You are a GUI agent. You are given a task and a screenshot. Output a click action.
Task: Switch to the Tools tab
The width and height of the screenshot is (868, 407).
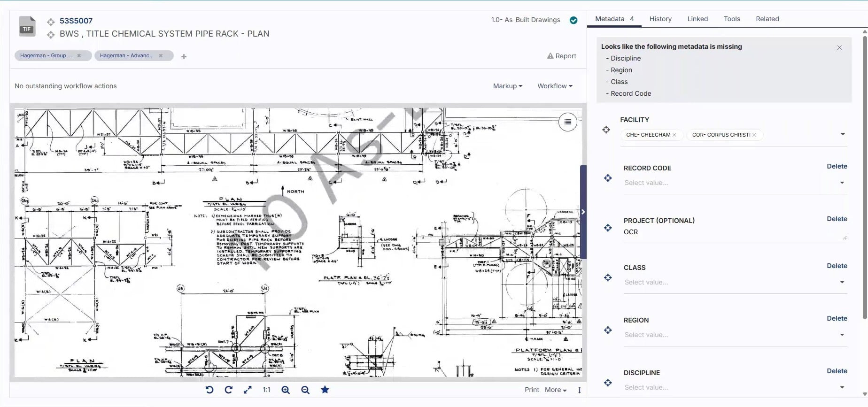click(732, 19)
